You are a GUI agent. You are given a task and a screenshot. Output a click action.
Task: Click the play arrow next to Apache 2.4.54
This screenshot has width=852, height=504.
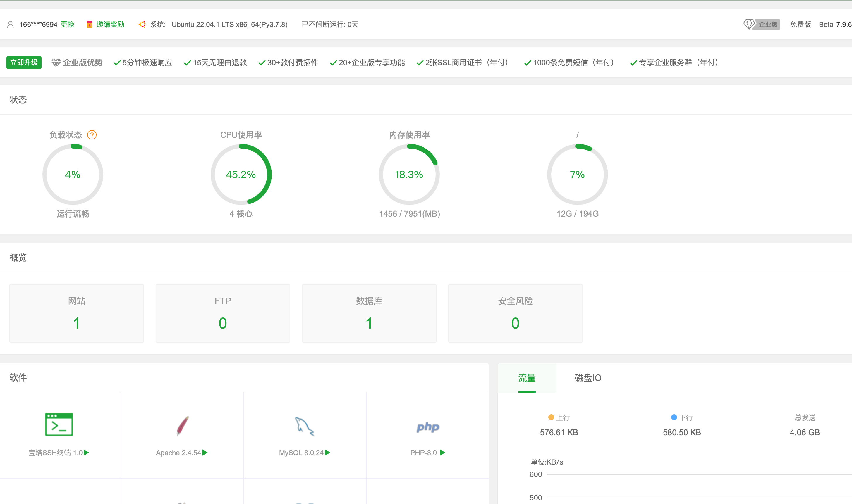coord(205,453)
